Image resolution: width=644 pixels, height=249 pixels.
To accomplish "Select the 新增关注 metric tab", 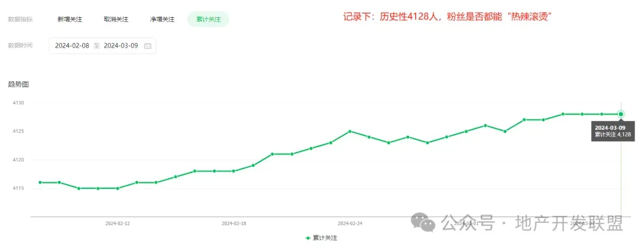I will click(x=70, y=20).
